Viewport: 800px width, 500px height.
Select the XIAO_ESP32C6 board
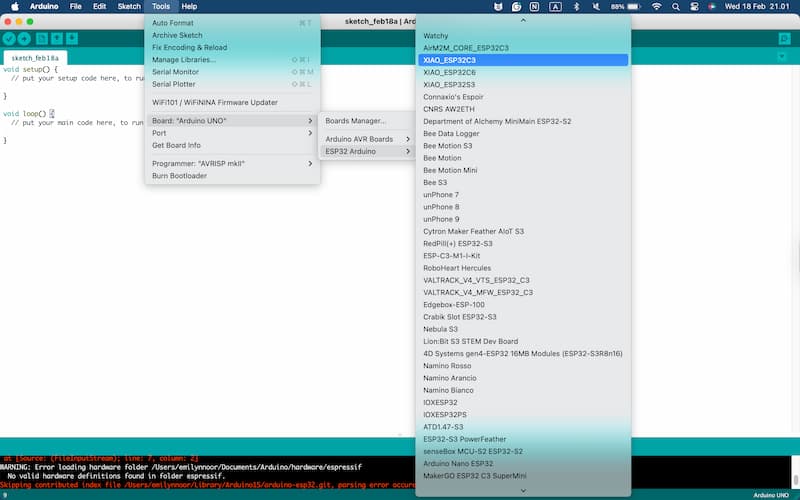[523, 72]
